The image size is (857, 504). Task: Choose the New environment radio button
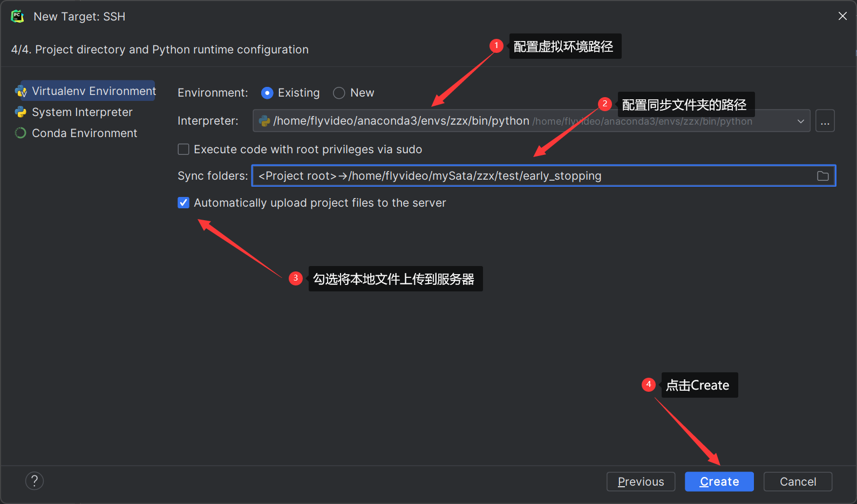(339, 93)
